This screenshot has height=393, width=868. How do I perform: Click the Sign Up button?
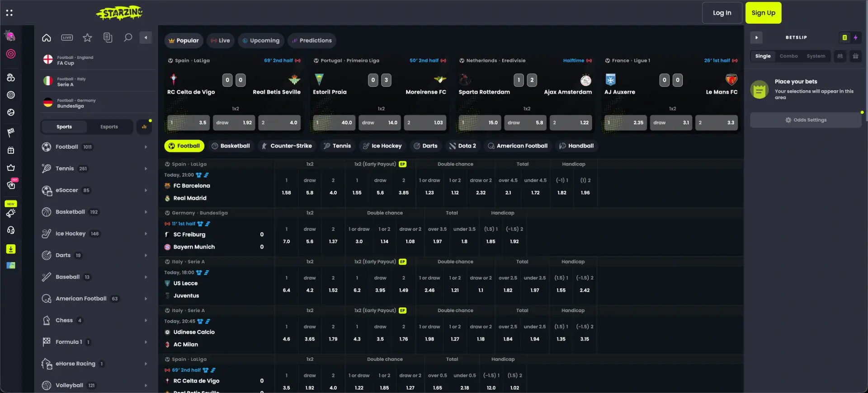(763, 13)
